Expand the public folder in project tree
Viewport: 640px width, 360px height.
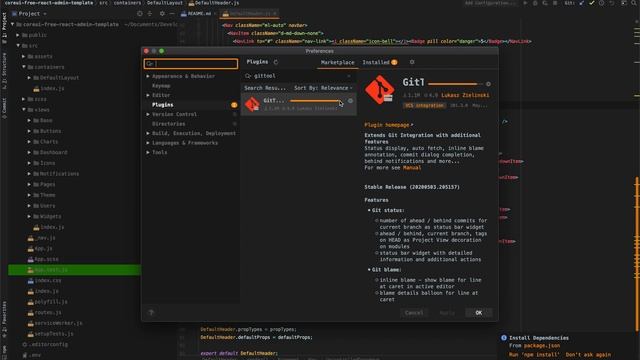tap(18, 35)
